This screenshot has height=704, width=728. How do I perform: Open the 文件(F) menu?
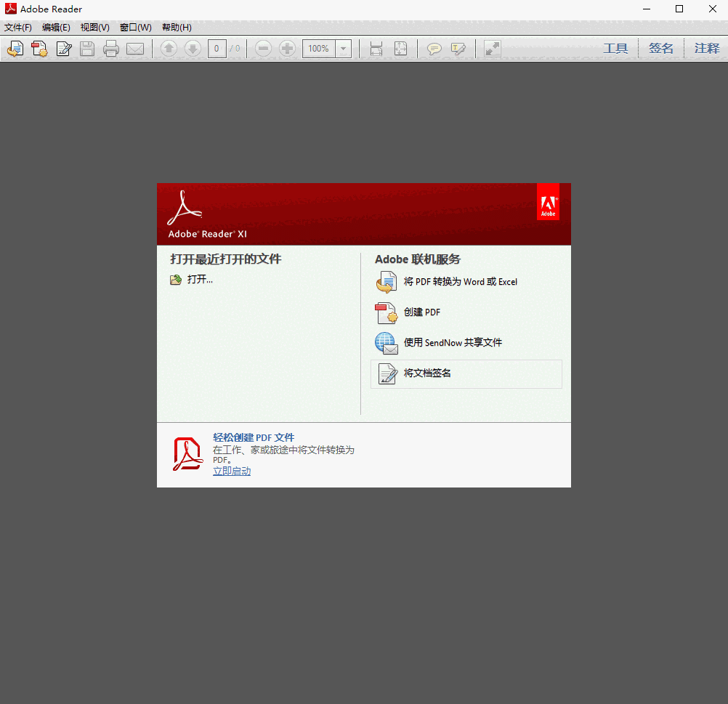tap(18, 27)
